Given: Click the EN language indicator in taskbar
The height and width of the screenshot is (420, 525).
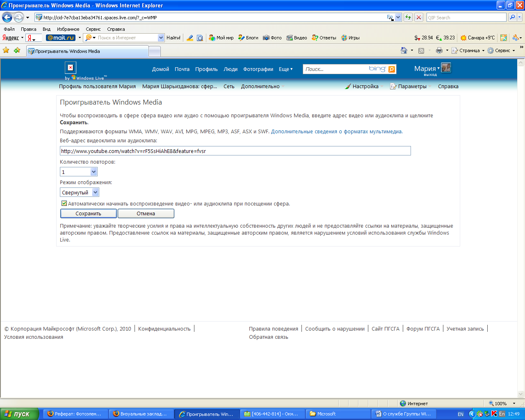Looking at the screenshot, I should tap(461, 414).
